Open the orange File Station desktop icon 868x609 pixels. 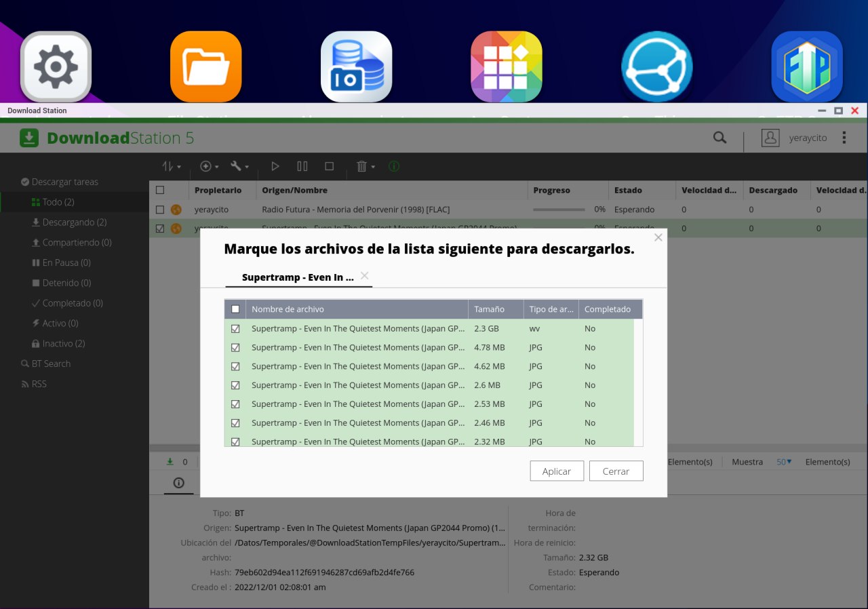pyautogui.click(x=206, y=66)
